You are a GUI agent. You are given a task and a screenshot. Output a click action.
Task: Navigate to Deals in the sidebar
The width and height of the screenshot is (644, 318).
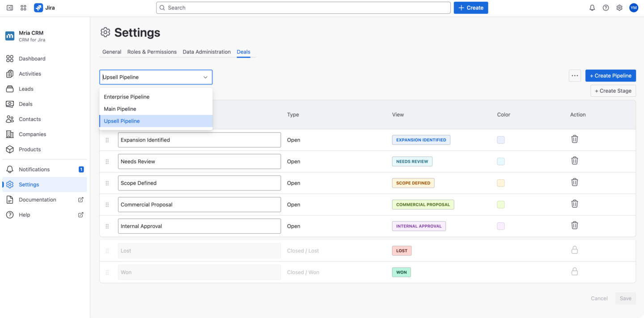(25, 103)
